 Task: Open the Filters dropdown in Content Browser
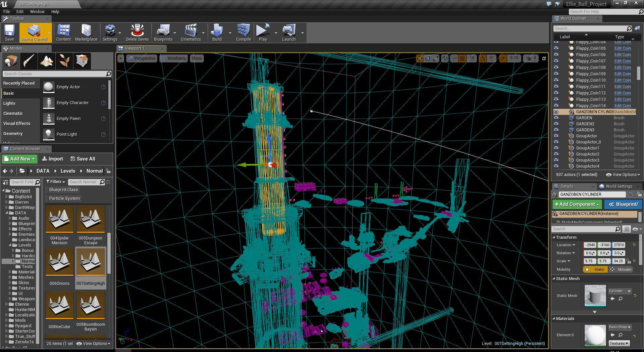click(55, 182)
